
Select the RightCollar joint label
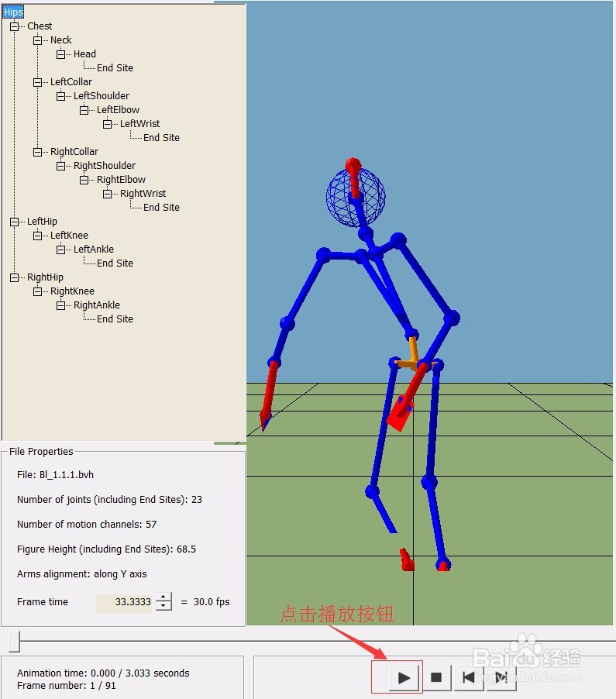[x=74, y=152]
